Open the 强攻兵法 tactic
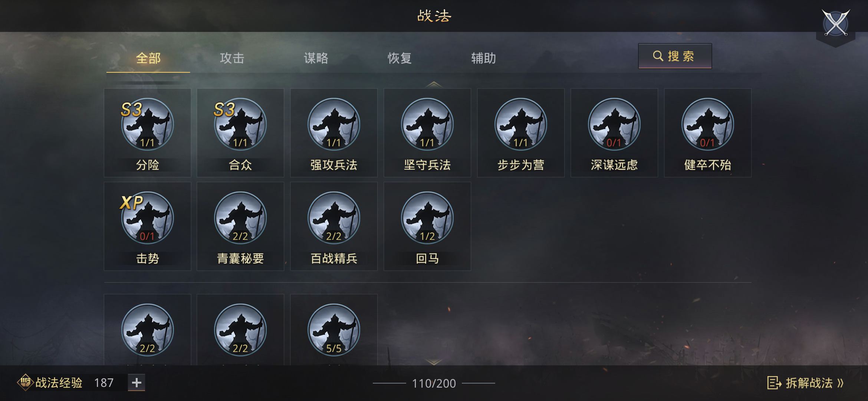The height and width of the screenshot is (401, 868). click(334, 133)
